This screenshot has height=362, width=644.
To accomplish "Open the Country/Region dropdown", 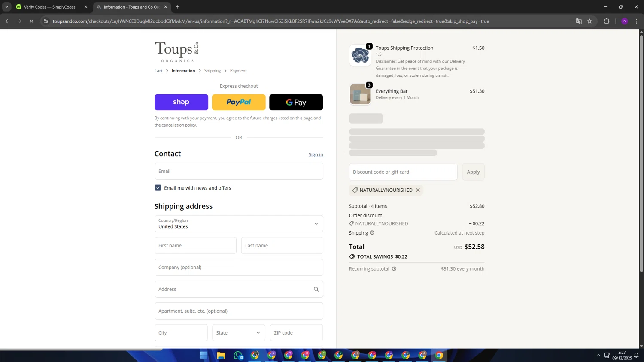I will pos(239,224).
